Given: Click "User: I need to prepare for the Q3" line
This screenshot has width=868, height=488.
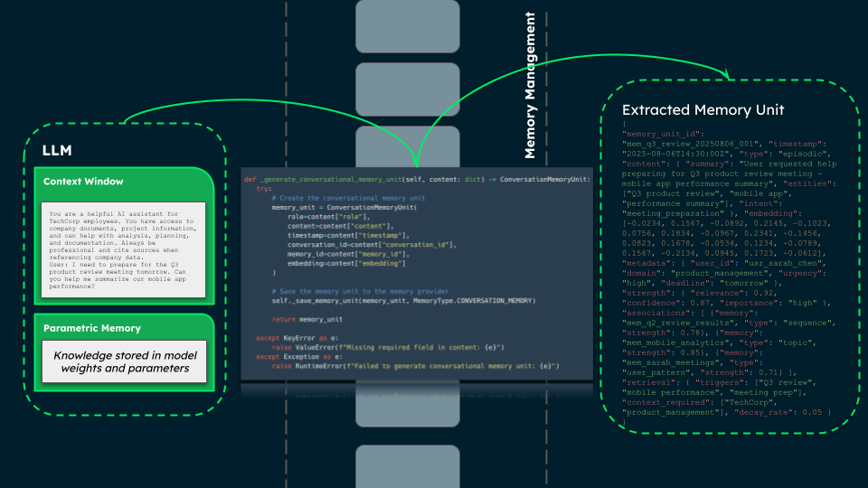Looking at the screenshot, I should point(114,265).
